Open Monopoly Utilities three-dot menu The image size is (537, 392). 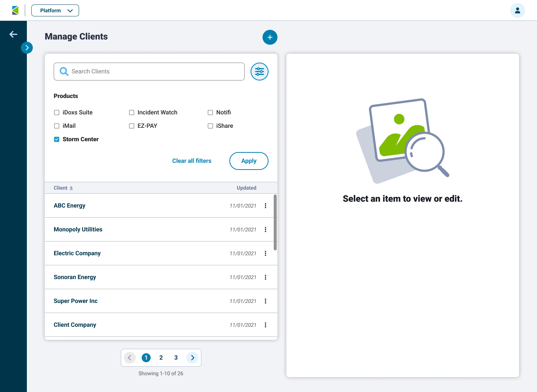pos(266,230)
